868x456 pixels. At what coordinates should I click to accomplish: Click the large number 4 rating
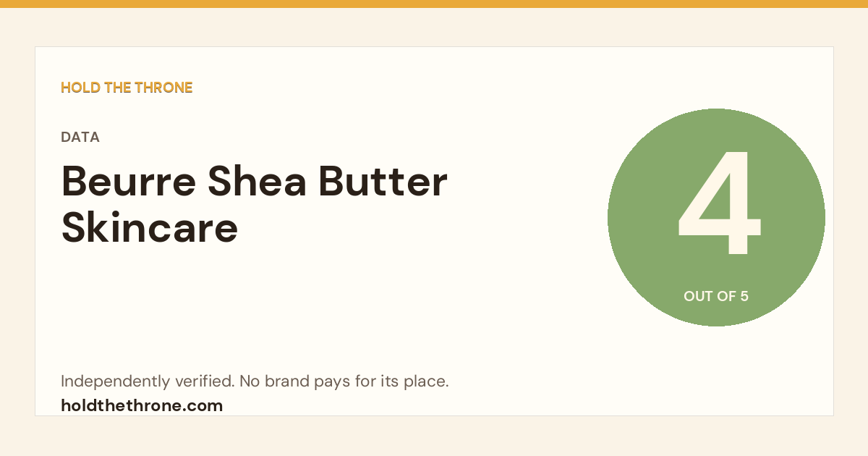tap(719, 204)
